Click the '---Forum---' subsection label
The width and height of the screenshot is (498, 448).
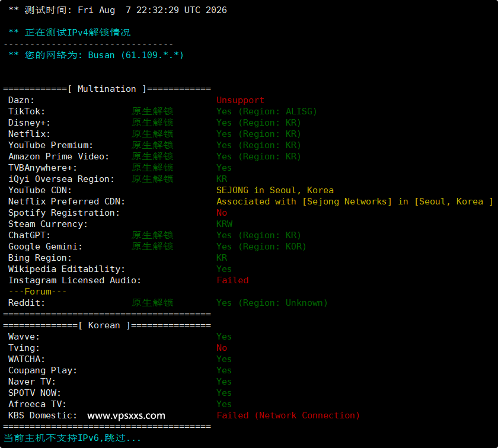pyautogui.click(x=37, y=292)
